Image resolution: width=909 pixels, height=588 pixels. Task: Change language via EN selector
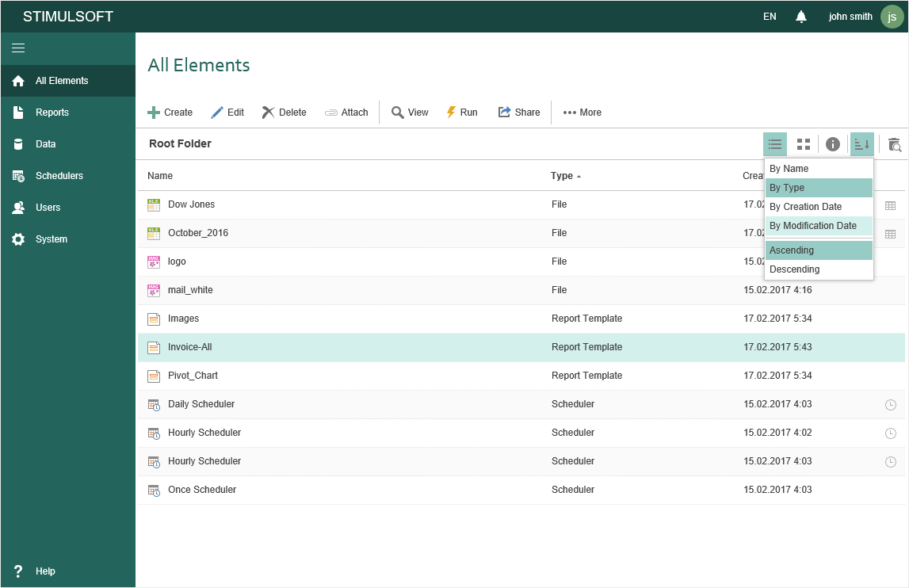click(770, 17)
